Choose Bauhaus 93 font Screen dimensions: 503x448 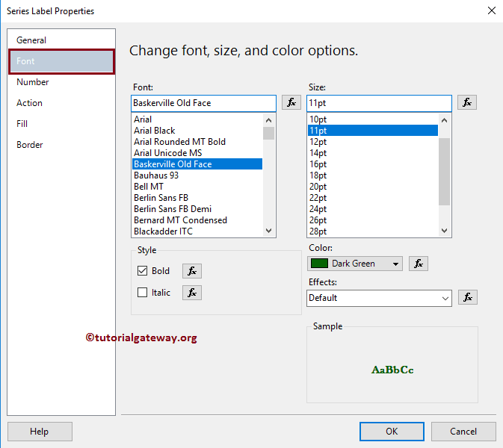[x=197, y=175]
